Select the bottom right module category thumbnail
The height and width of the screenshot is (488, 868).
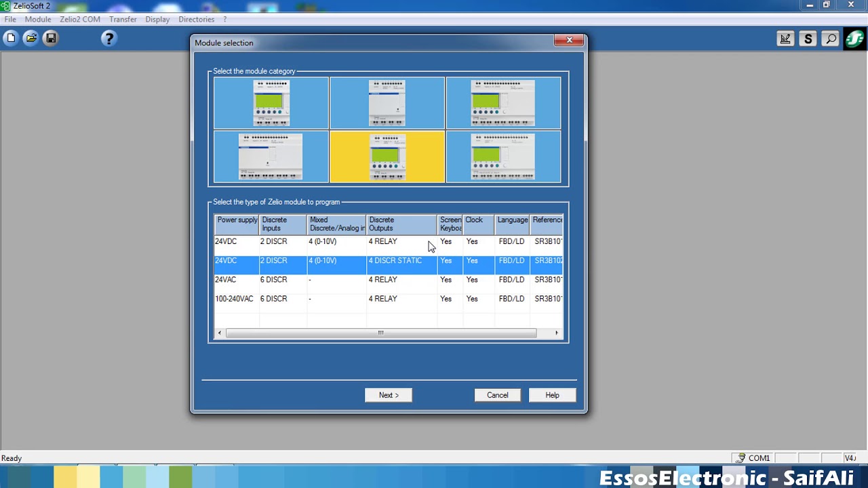[x=503, y=157]
